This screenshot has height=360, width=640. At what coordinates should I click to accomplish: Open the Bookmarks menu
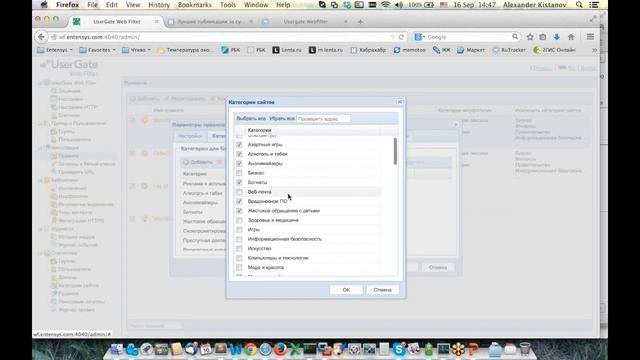point(195,5)
